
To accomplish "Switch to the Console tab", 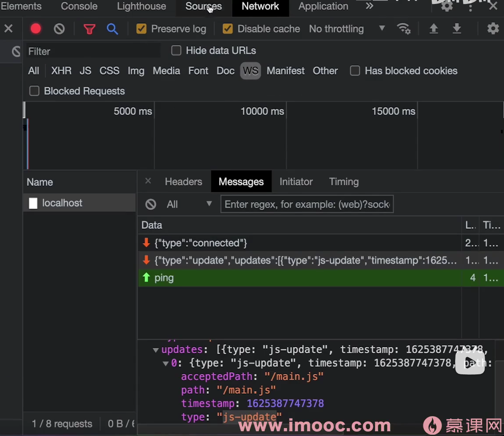I will (x=79, y=6).
